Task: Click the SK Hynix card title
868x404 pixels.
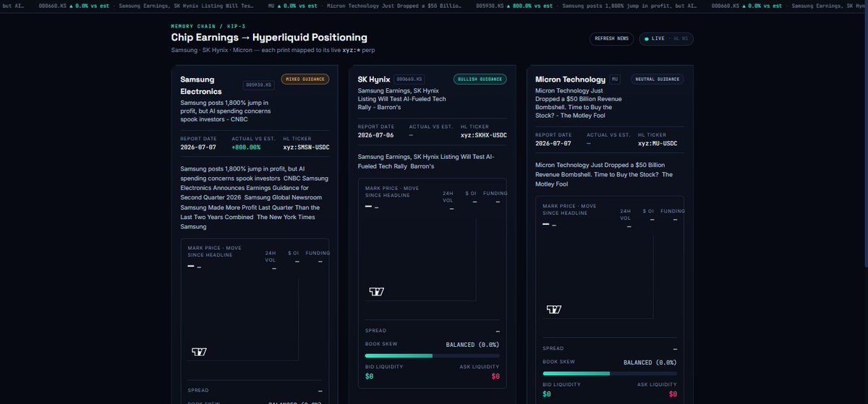Action: [374, 79]
